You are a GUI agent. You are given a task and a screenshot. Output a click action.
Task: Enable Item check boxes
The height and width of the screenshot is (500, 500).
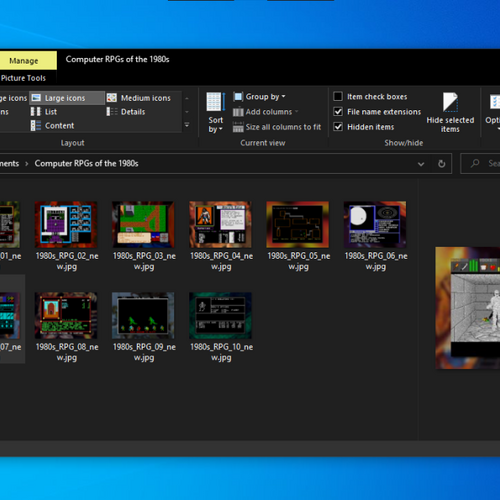click(x=338, y=97)
